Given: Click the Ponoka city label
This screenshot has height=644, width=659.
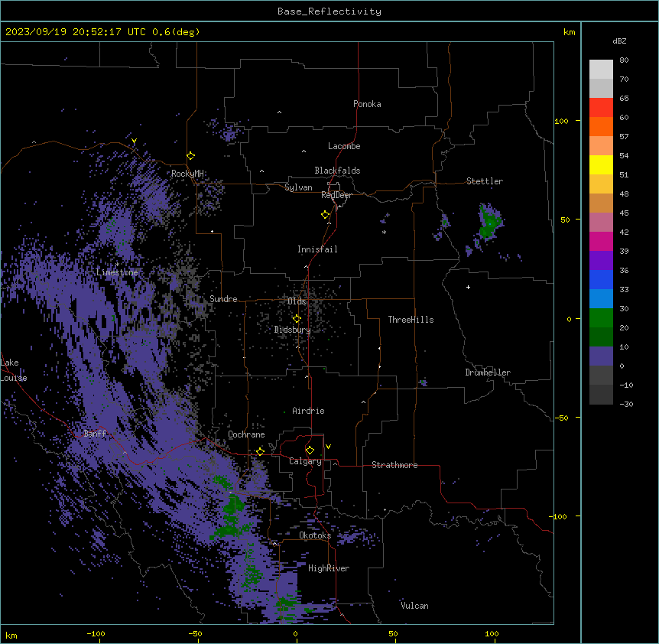Looking at the screenshot, I should pyautogui.click(x=367, y=104).
